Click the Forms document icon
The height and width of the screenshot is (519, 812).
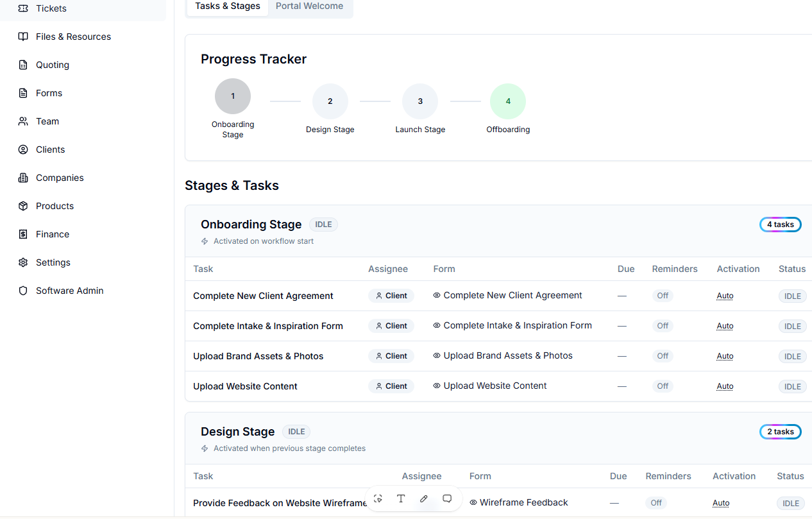coord(23,93)
